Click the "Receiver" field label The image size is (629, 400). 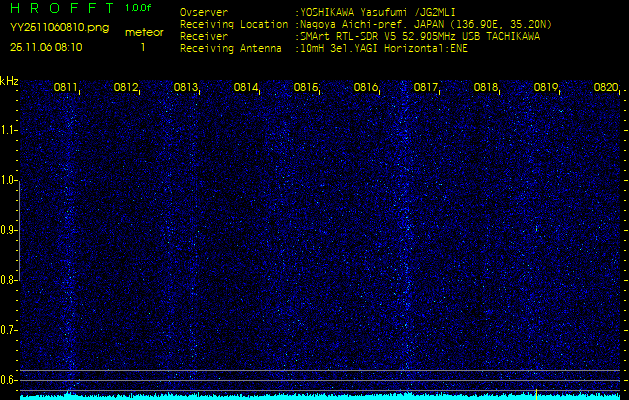(204, 37)
